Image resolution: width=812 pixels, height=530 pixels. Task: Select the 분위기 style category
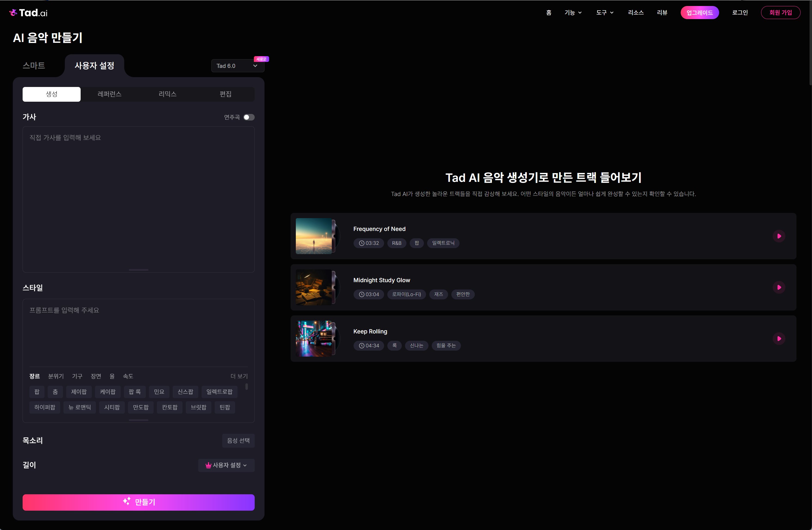(x=56, y=376)
